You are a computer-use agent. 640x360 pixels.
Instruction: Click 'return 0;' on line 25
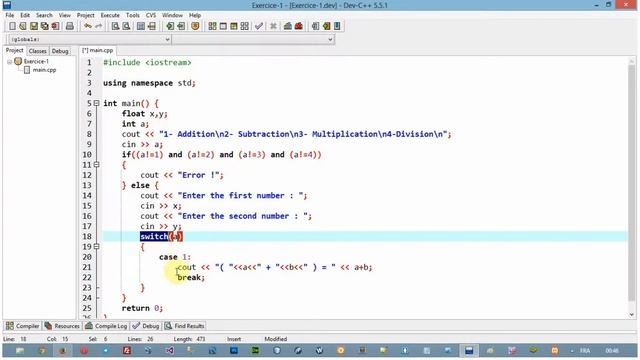coord(142,308)
